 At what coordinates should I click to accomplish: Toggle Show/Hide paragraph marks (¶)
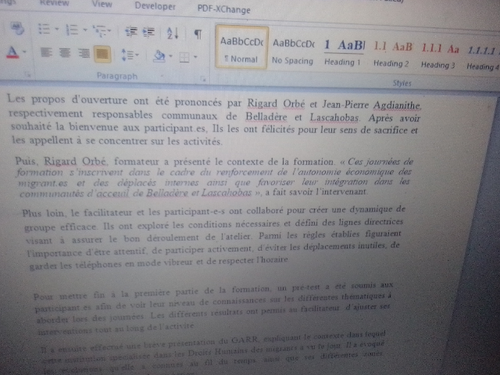[x=198, y=34]
